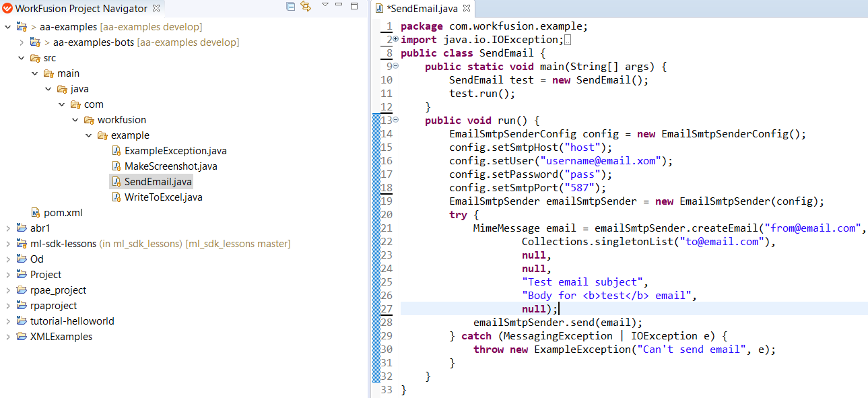Collapse the com folder
The image size is (868, 398).
(61, 104)
